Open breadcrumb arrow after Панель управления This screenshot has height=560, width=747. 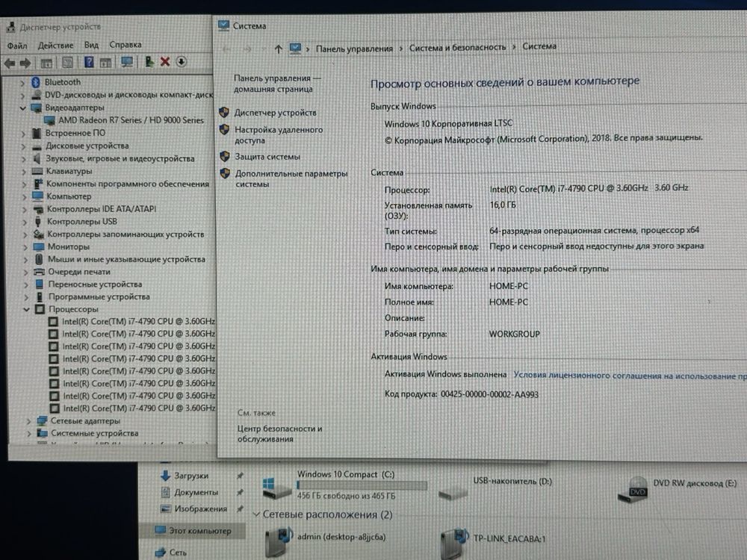point(400,48)
